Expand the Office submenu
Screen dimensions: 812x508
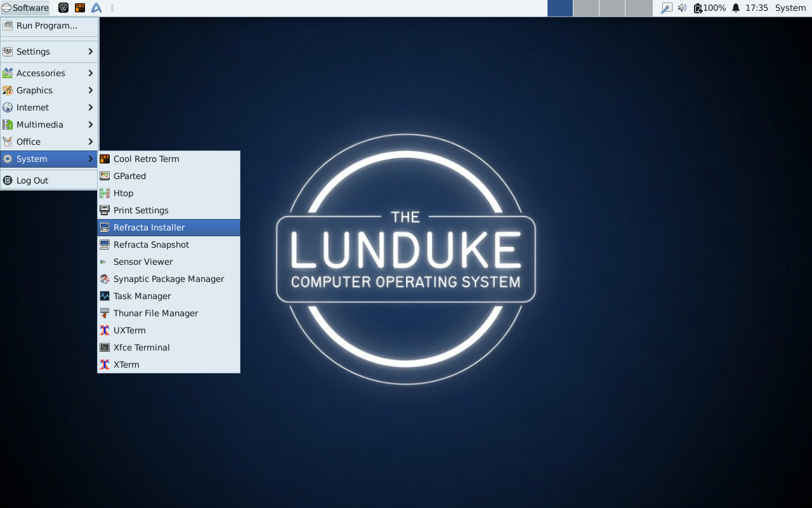pyautogui.click(x=49, y=142)
